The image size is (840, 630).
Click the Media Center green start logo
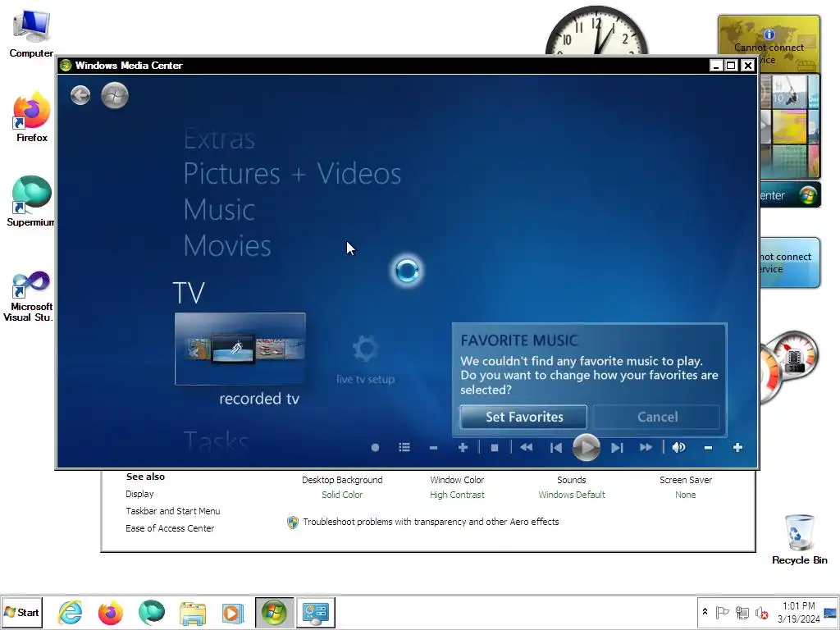click(115, 95)
